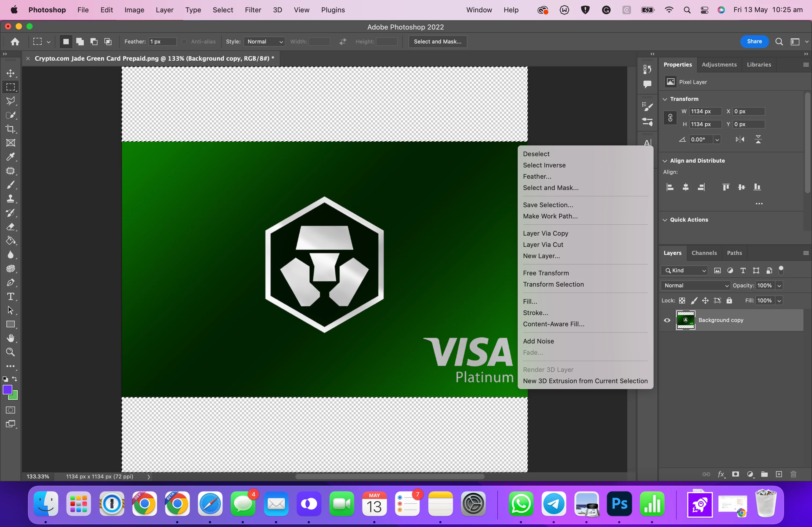Screen dimensions: 812x527
Task: Select the Crop tool
Action: (10, 129)
